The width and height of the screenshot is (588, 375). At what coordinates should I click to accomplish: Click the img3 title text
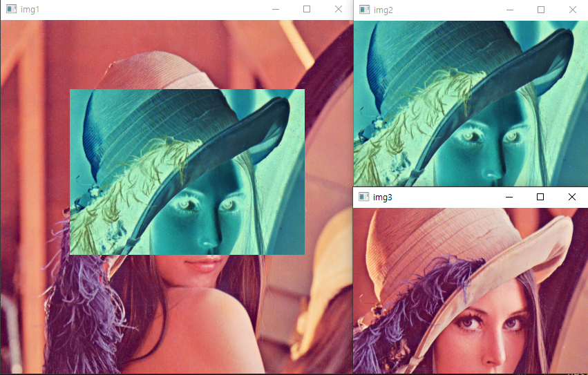(x=383, y=198)
